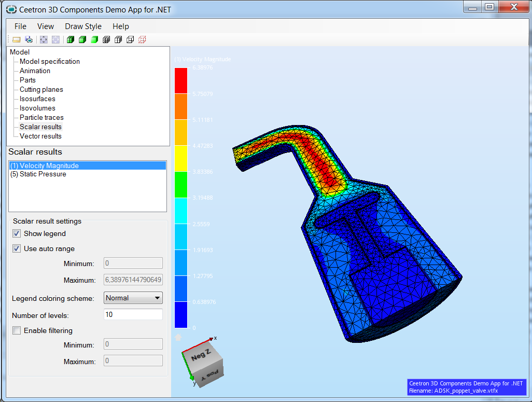Open the Draw Style menu

pos(83,26)
